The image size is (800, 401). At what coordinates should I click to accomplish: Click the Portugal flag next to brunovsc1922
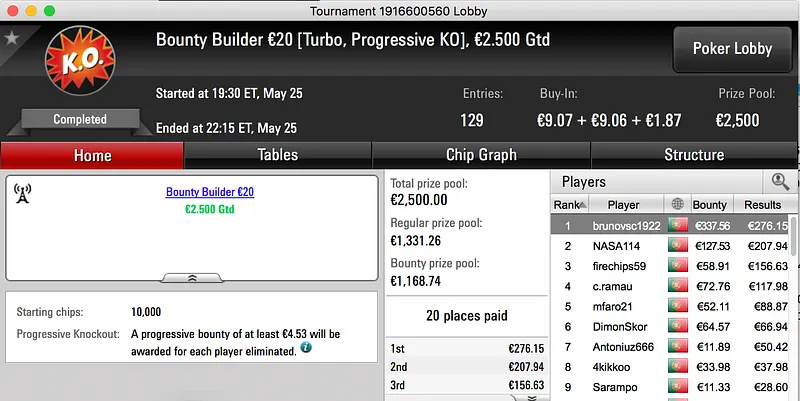679,225
